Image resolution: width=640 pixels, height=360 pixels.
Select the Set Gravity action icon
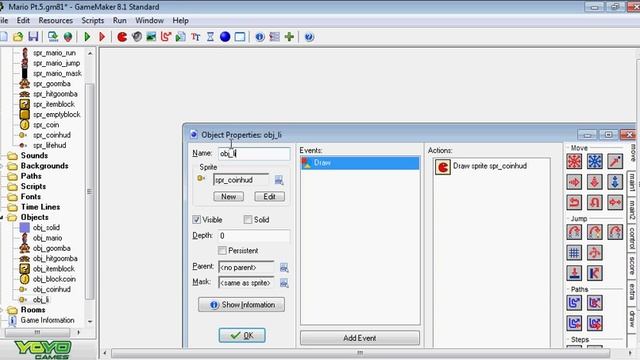(615, 182)
